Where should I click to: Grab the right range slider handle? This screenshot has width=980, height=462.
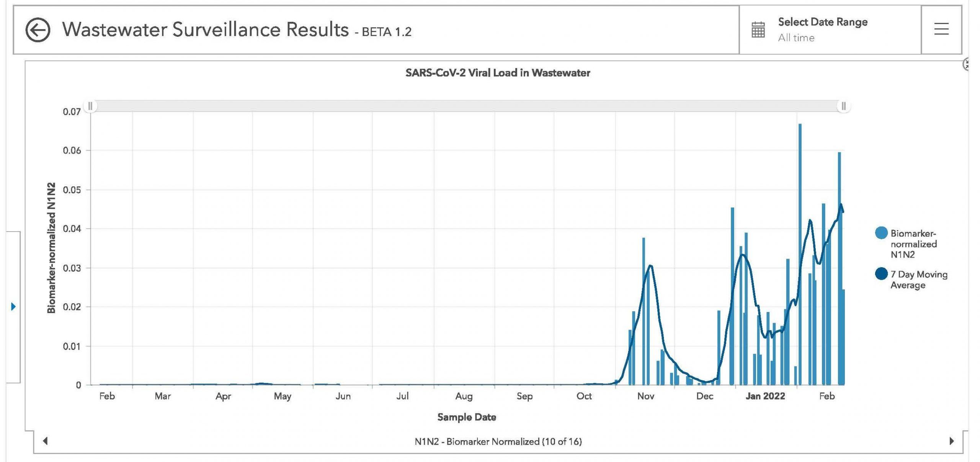pos(843,106)
